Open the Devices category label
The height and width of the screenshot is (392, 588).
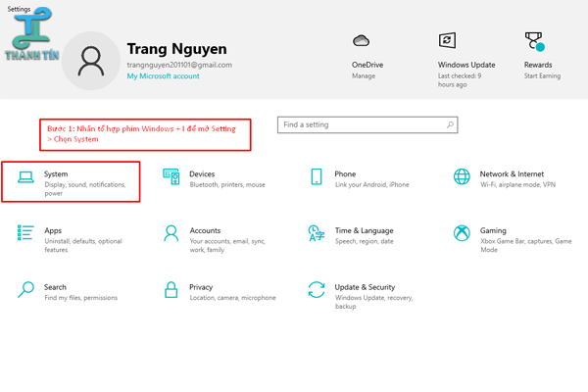coord(202,174)
